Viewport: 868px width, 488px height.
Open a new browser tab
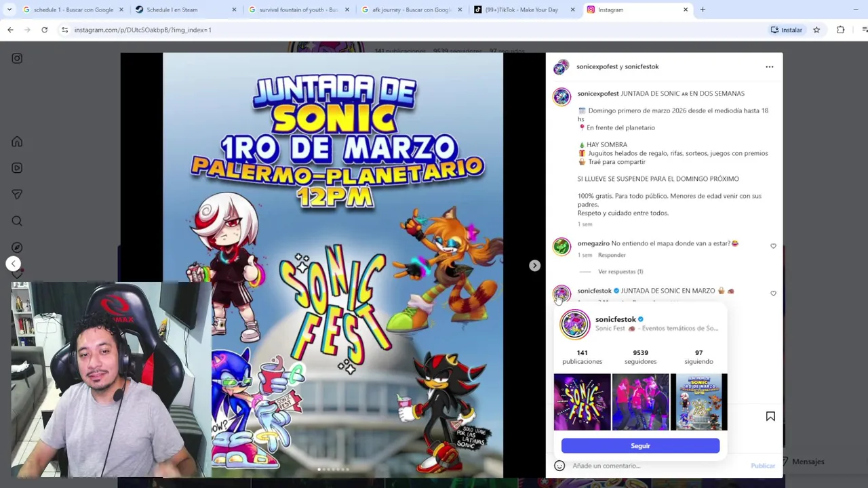point(703,9)
